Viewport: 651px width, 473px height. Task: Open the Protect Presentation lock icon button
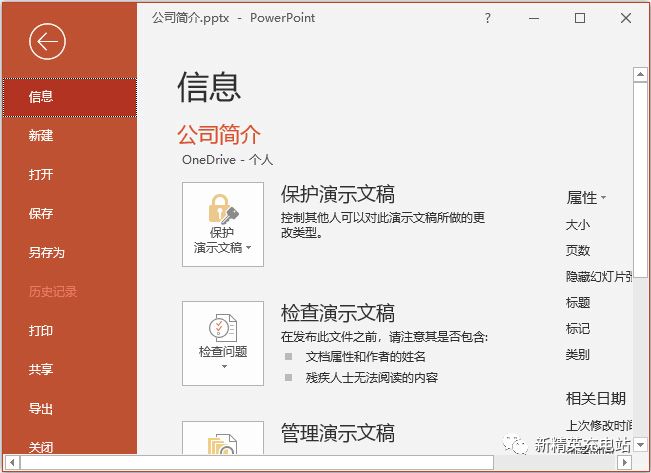coord(223,224)
